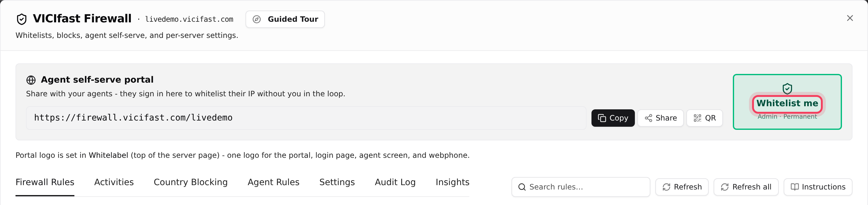Click Refresh all button
The image size is (868, 205).
[x=746, y=187]
